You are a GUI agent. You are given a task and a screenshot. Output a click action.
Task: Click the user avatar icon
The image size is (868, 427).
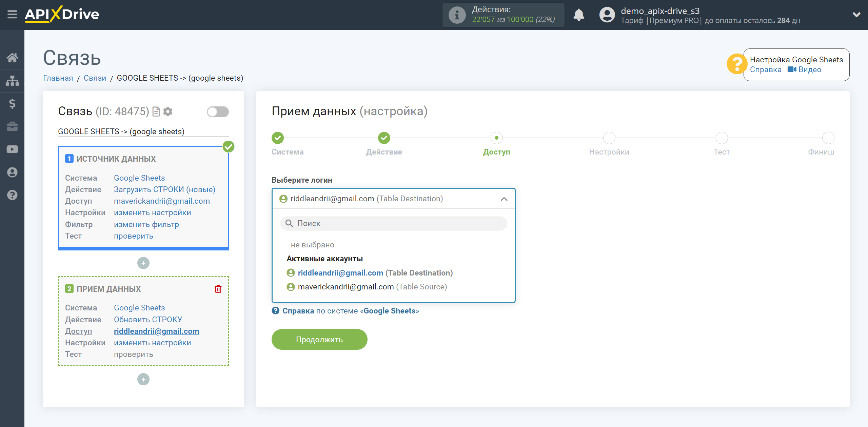click(607, 15)
